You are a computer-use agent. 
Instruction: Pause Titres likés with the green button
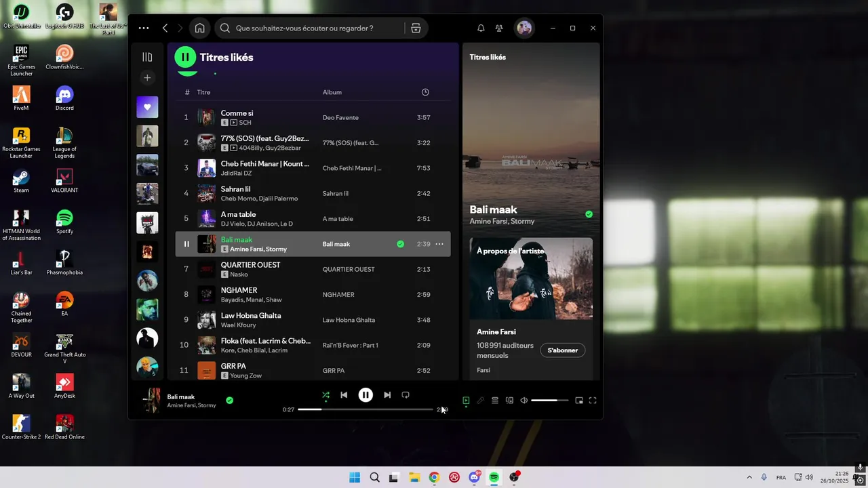185,57
